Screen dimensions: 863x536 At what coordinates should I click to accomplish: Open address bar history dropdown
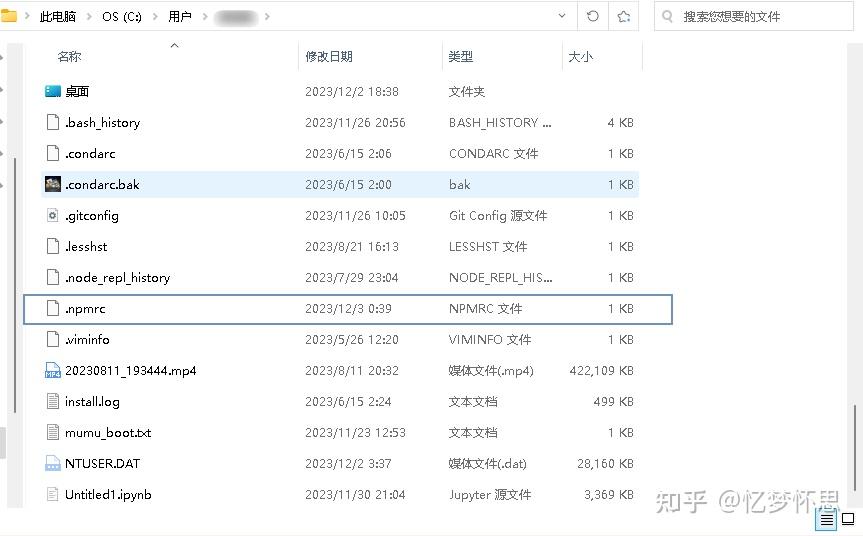point(562,16)
